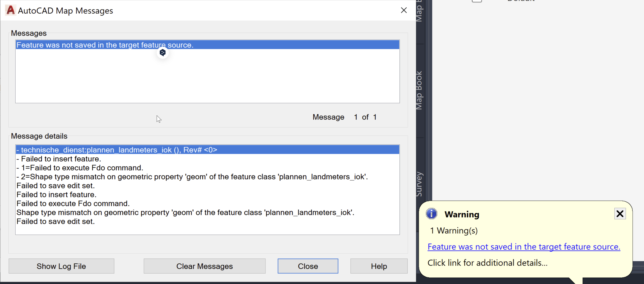Click the 'Shape type mismatch' detail line

coord(185,212)
